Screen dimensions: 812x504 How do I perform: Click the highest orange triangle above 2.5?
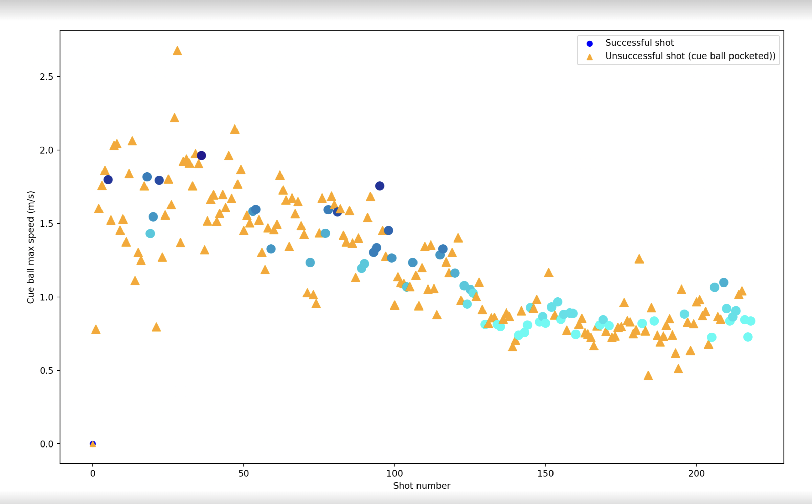point(177,51)
